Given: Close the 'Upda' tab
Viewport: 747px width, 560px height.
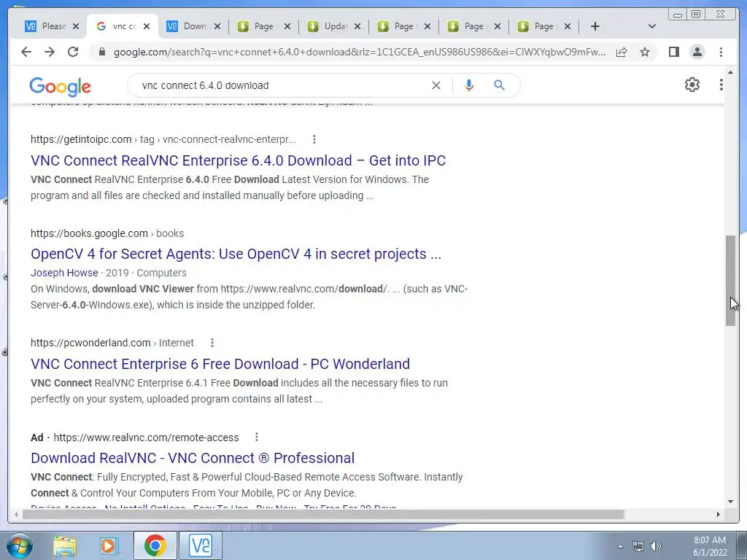Looking at the screenshot, I should (x=357, y=26).
